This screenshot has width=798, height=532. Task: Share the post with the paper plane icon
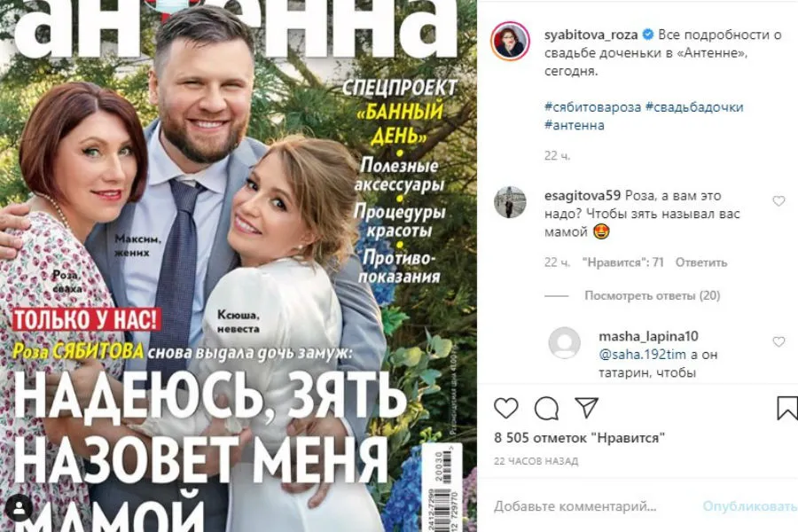(586, 407)
